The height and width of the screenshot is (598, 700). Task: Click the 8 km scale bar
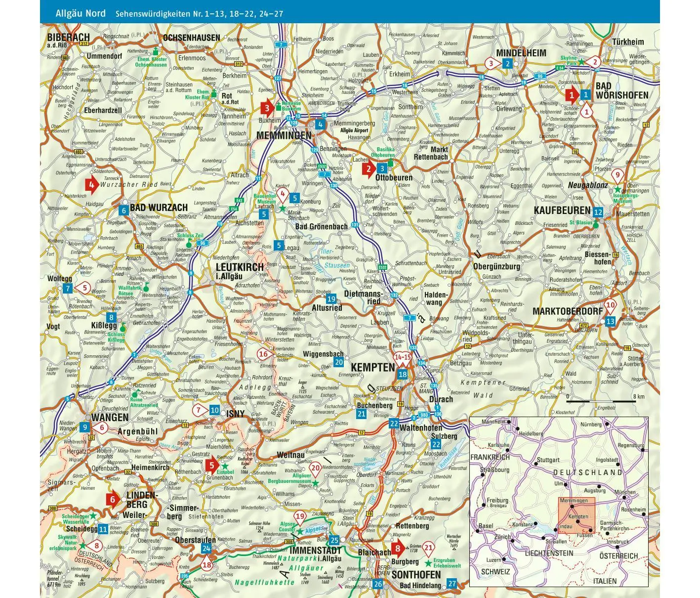click(x=601, y=401)
